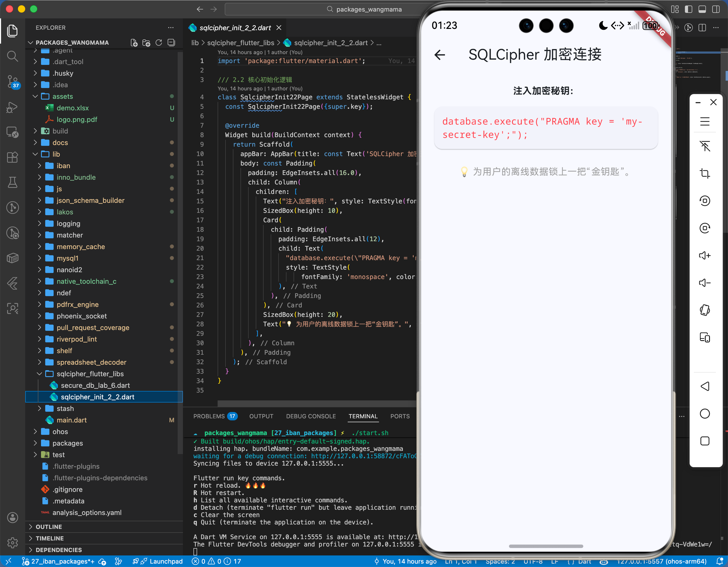Expand the ohos folder
The height and width of the screenshot is (567, 728).
(104, 432)
